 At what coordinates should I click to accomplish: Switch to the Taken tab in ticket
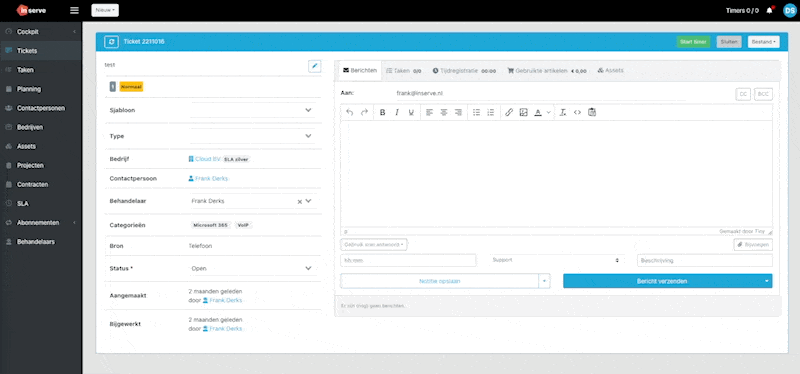[x=404, y=71]
